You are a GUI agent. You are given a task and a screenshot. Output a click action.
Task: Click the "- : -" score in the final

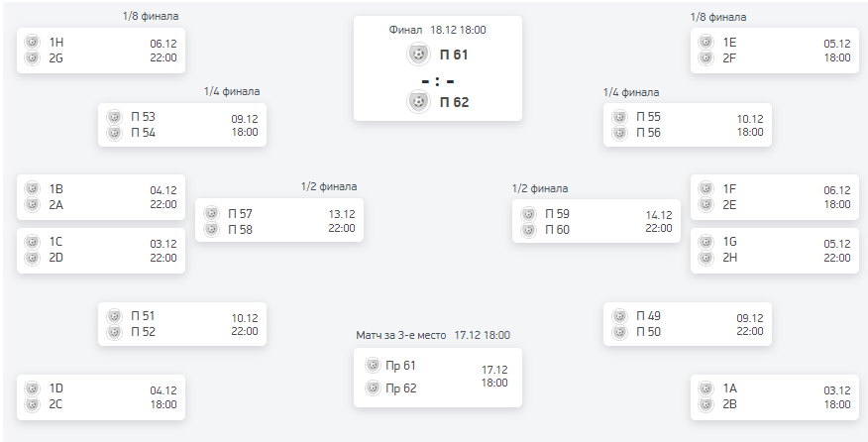coord(437,80)
